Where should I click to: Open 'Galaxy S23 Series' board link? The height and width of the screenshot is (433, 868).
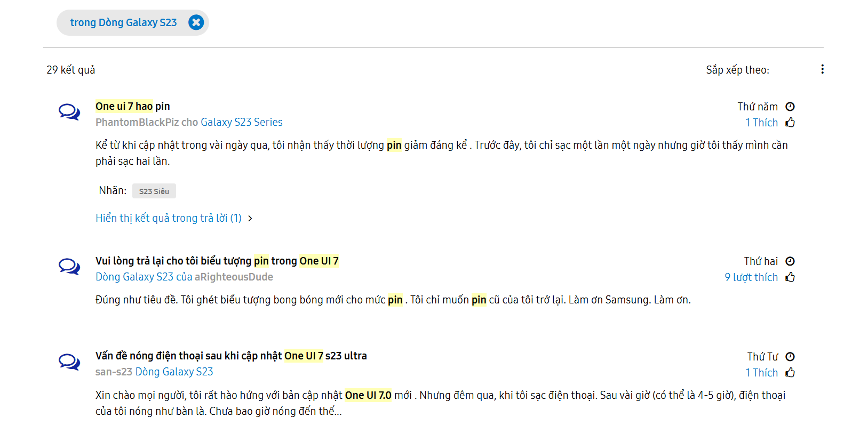[242, 122]
